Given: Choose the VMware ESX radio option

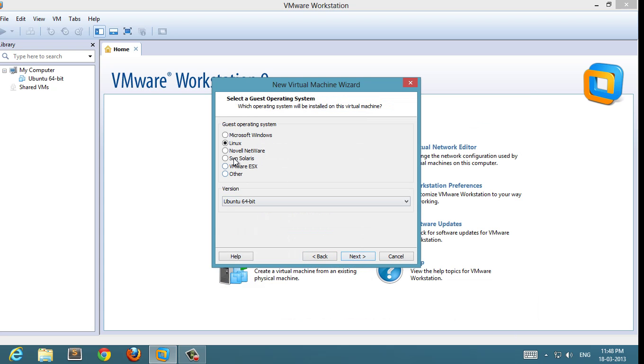Looking at the screenshot, I should click(225, 166).
